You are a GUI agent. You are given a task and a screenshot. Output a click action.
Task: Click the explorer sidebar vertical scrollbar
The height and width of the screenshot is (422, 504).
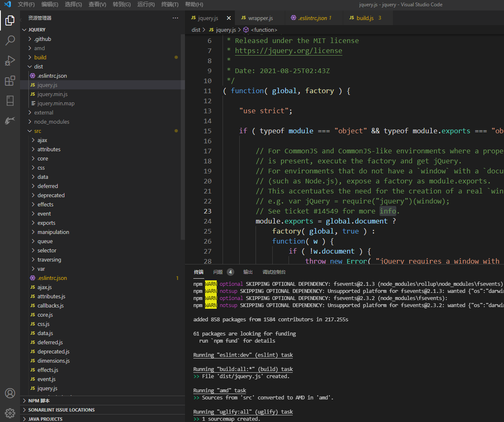click(182, 137)
